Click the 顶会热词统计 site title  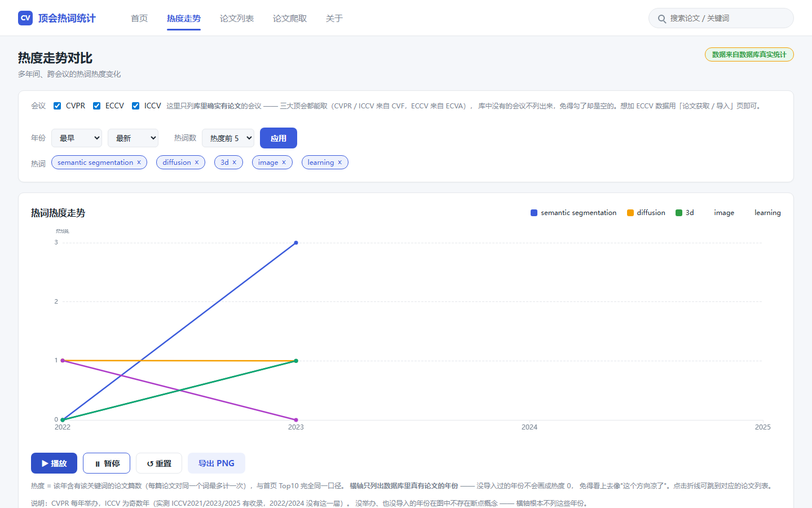point(67,18)
